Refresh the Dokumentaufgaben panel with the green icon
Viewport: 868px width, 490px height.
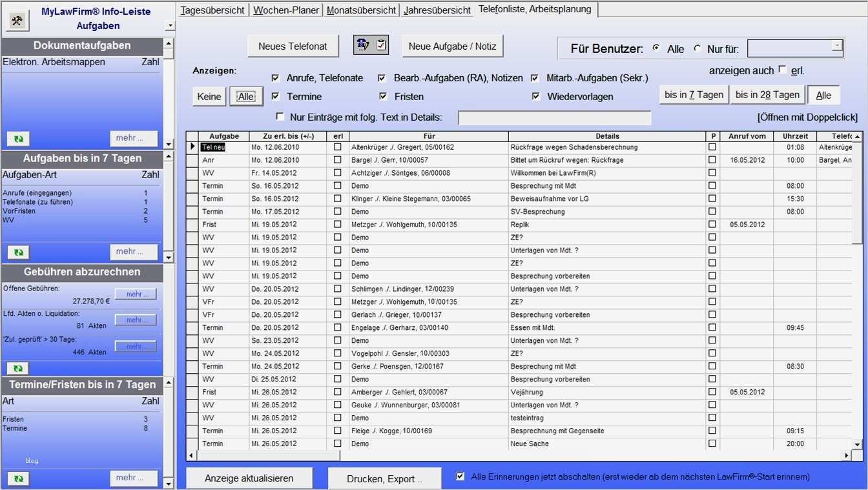17,138
